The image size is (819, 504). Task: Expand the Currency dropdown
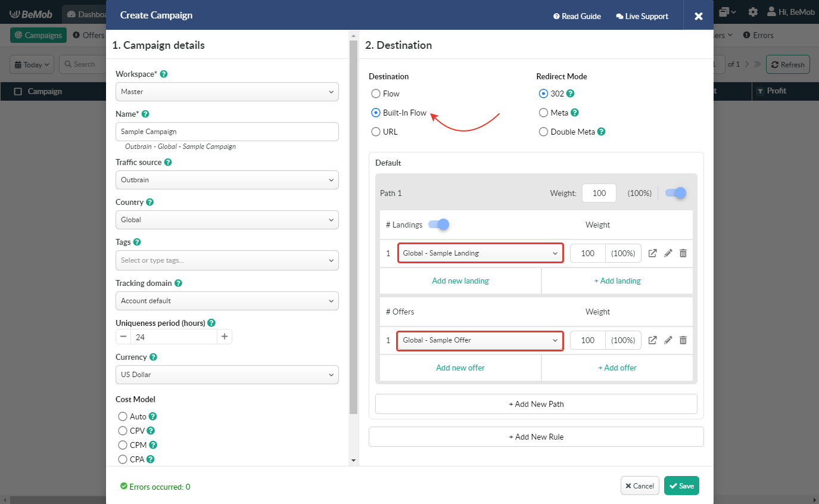click(227, 375)
